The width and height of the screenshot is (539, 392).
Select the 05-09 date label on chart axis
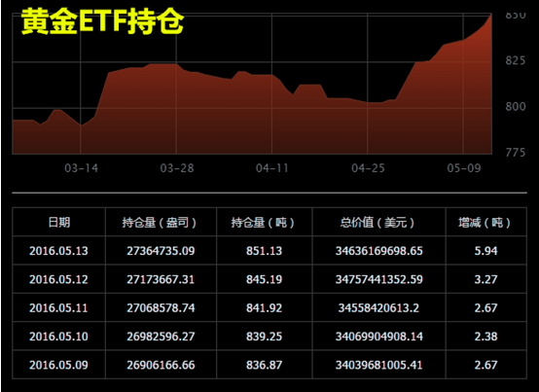pos(464,168)
